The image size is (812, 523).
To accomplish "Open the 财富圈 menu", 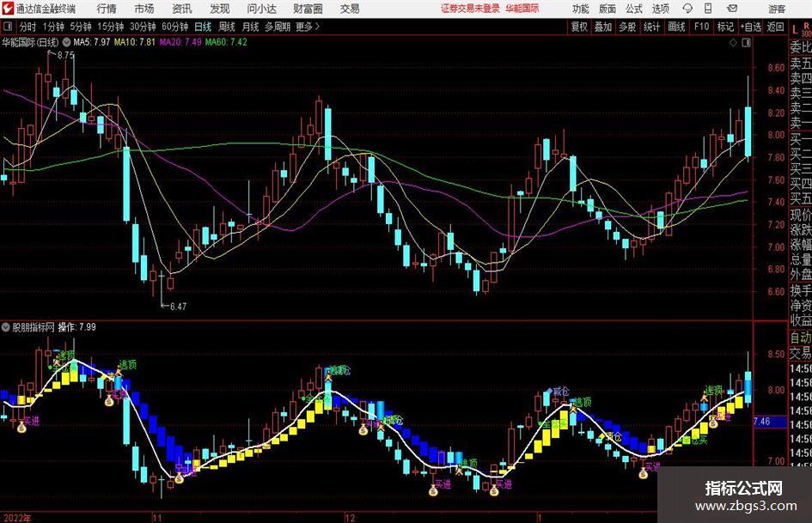I will pos(308,9).
